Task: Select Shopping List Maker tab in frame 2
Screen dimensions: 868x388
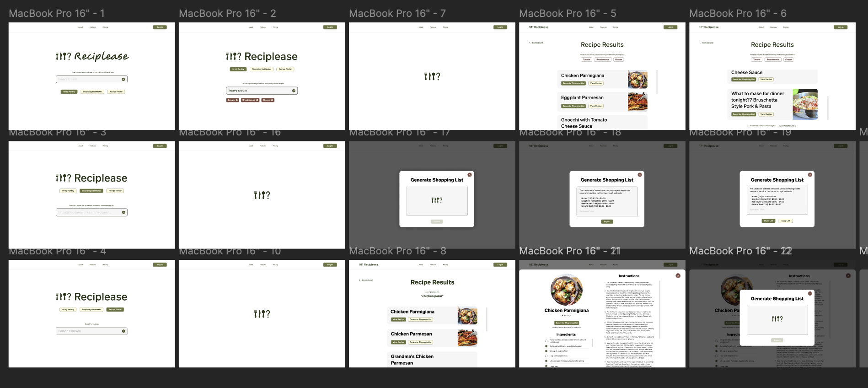Action: tap(262, 69)
